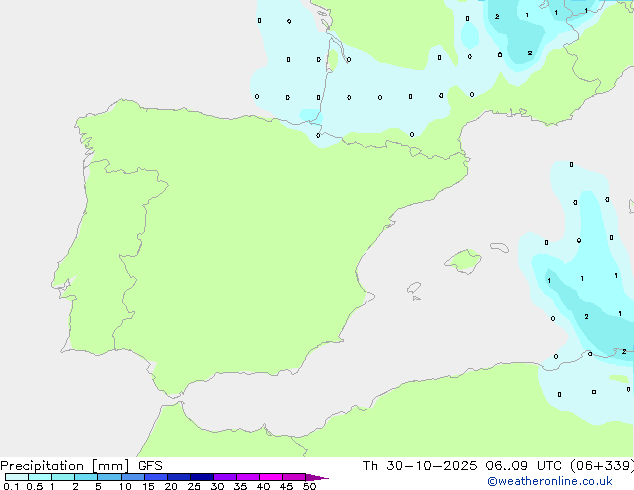This screenshot has height=490, width=634.
Task: Click the over-50 mm arrow tip of legend
Action: pyautogui.click(x=317, y=477)
